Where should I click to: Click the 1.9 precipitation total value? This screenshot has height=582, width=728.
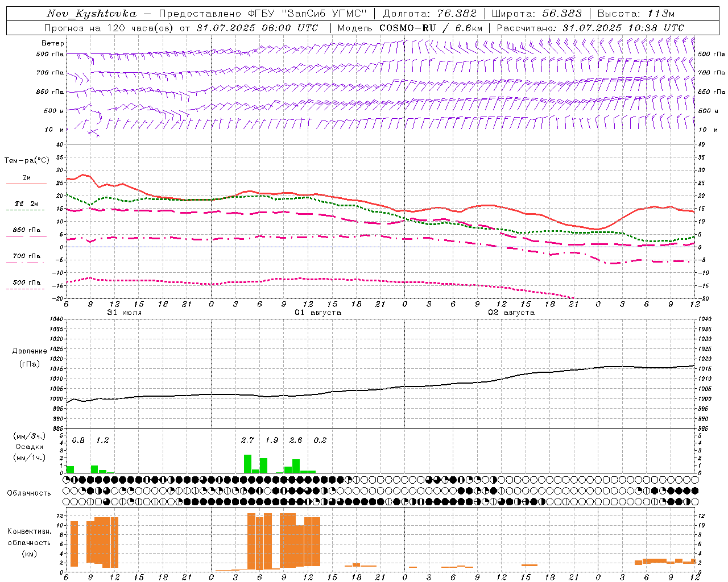pyautogui.click(x=272, y=440)
